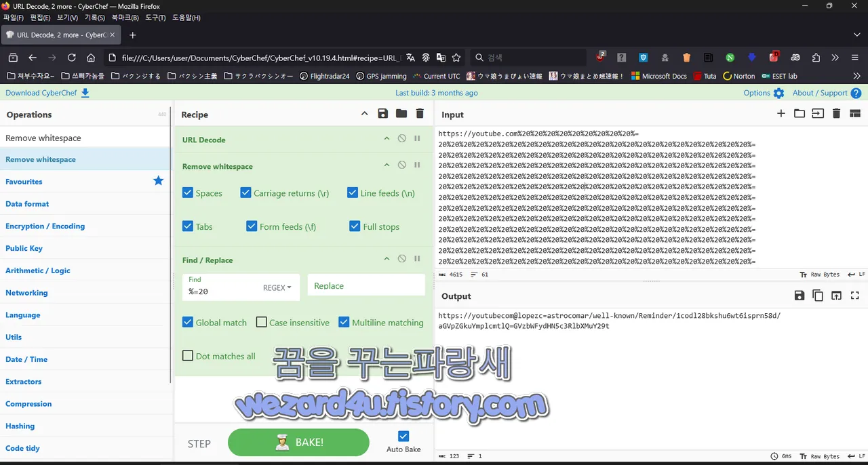
Task: Disable the URL Decode operation
Action: click(x=402, y=138)
